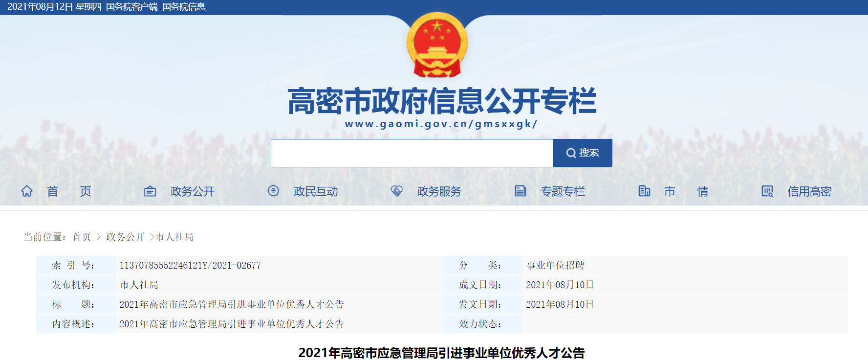Click the 分类 label cell
This screenshot has height=363, width=868.
[x=483, y=265]
